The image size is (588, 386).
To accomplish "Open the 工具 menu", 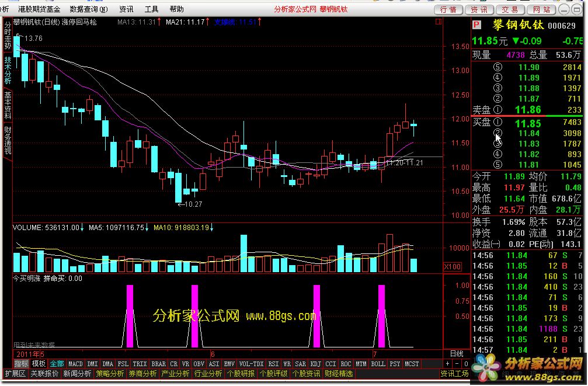I will pos(151,9).
